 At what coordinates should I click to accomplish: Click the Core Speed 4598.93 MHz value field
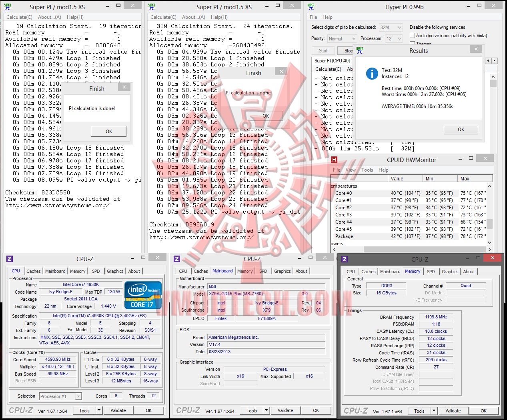(58, 359)
